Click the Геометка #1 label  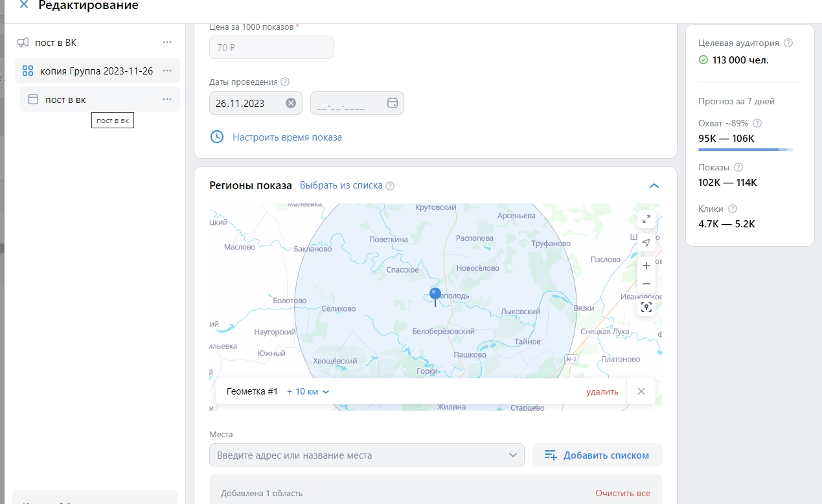point(252,391)
